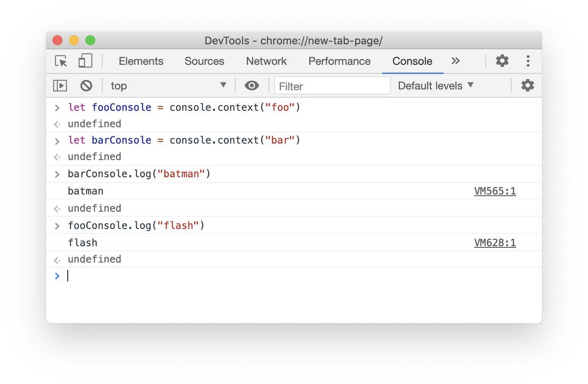The image size is (588, 384).
Task: Switch to the Network tab
Action: [266, 61]
